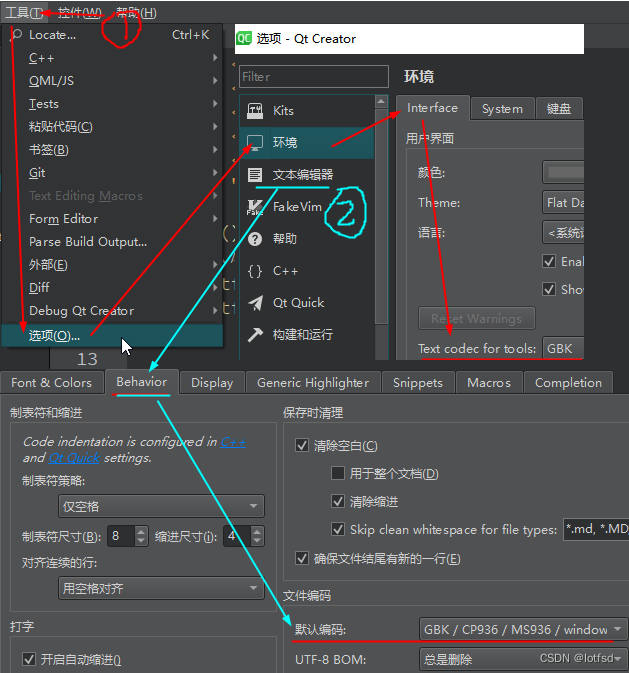The image size is (629, 673).
Task: Click the Filter input field
Action: pos(314,77)
